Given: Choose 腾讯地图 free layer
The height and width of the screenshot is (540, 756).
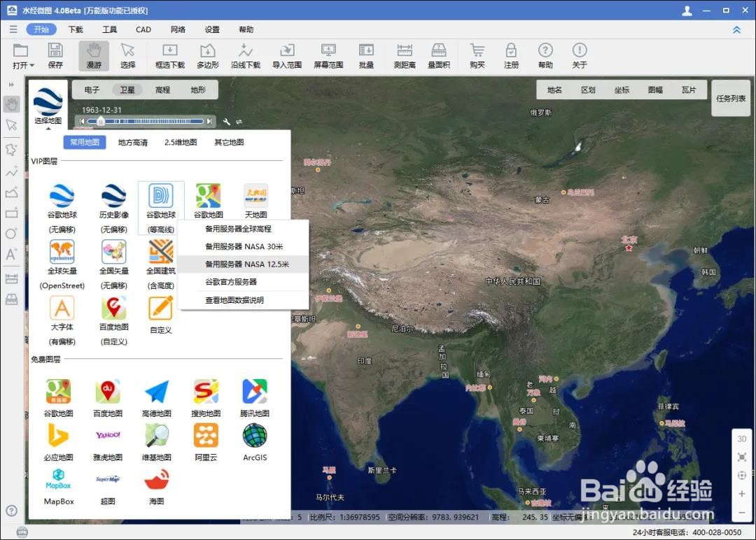Looking at the screenshot, I should [255, 398].
